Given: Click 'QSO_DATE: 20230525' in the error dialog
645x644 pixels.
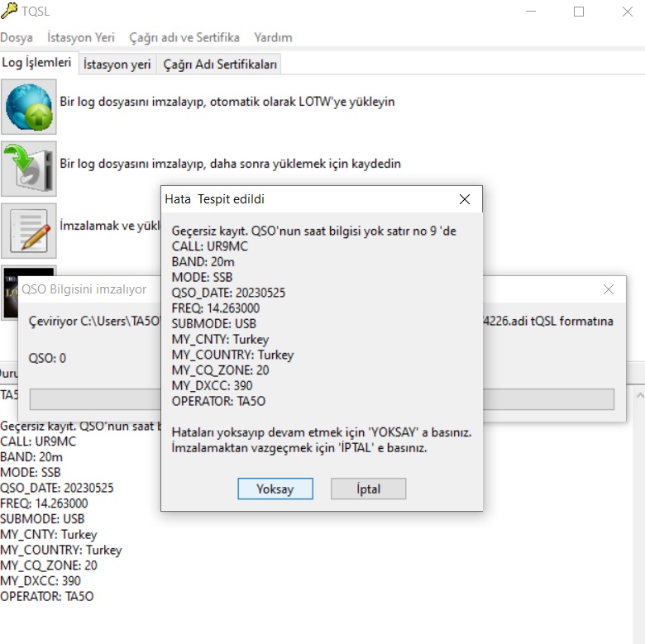Looking at the screenshot, I should point(228,293).
